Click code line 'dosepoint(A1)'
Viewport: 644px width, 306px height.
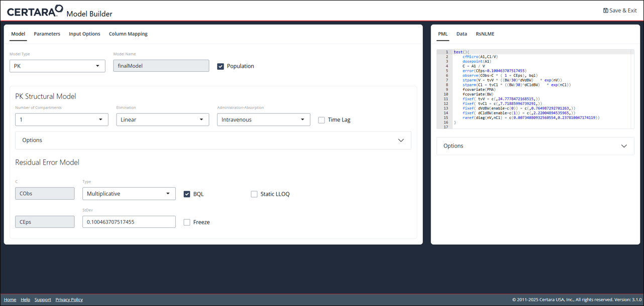click(x=478, y=61)
